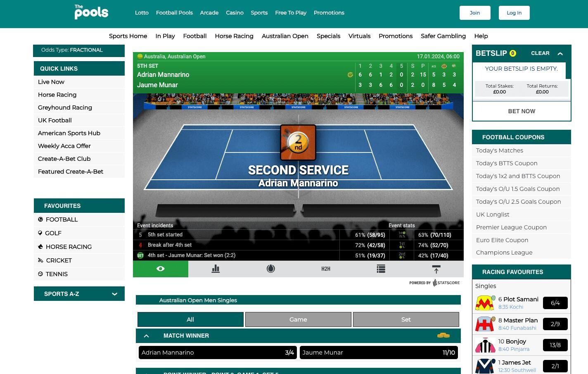This screenshot has width=588, height=374.
Task: Click the Bet Now button
Action: click(x=522, y=111)
